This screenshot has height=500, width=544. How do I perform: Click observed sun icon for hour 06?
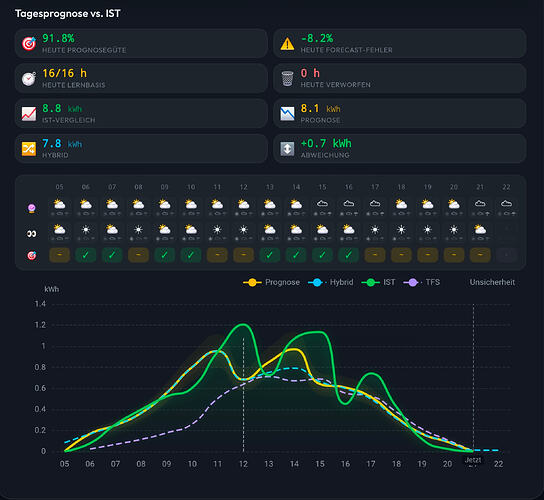[x=86, y=229]
